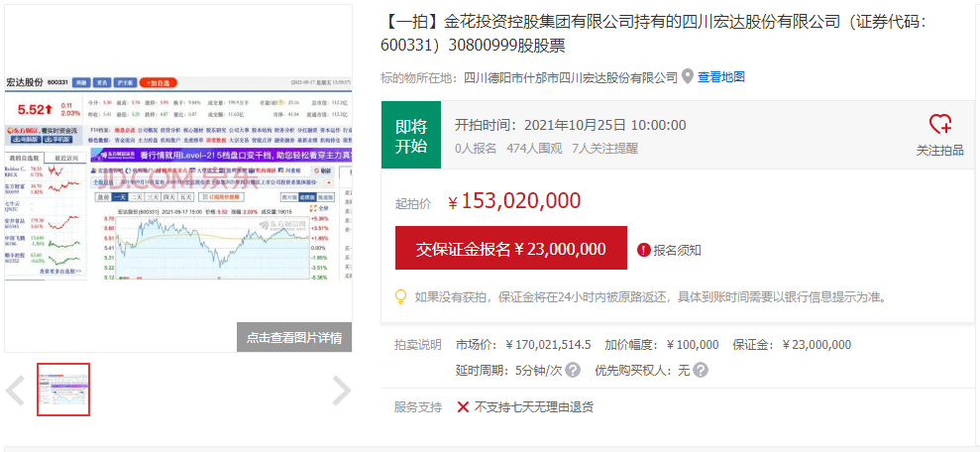Screen dimensions: 980x452
Task: Click the lightbulb tip icon under the deposit button
Action: click(x=401, y=296)
